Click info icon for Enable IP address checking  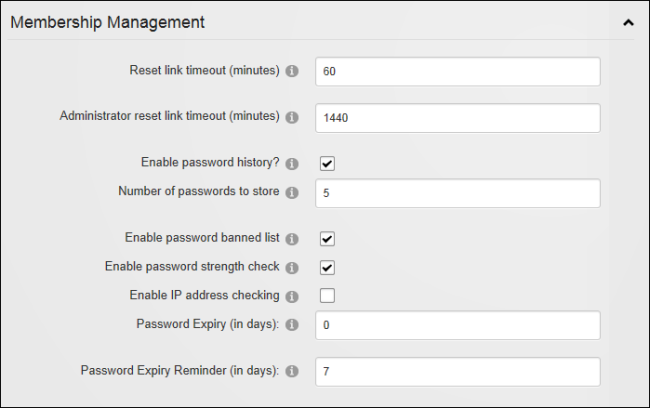292,296
